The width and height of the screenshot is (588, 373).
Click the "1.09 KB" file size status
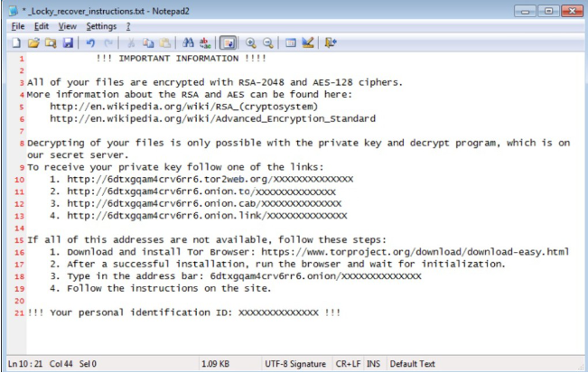pos(215,364)
